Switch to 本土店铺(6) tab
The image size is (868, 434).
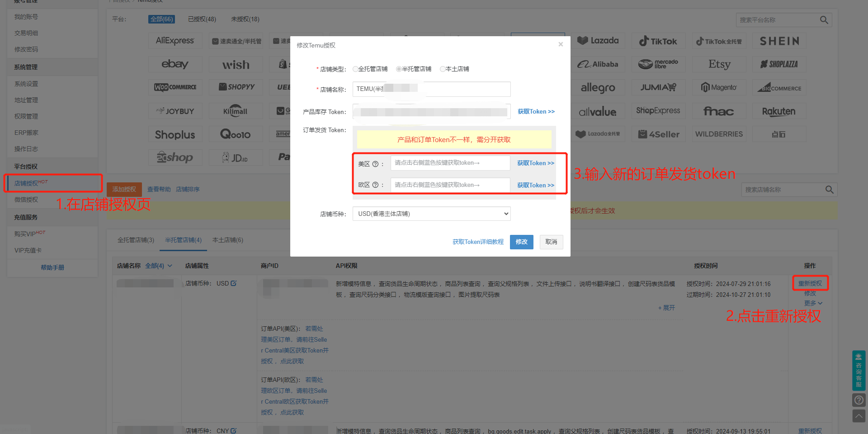pos(228,240)
